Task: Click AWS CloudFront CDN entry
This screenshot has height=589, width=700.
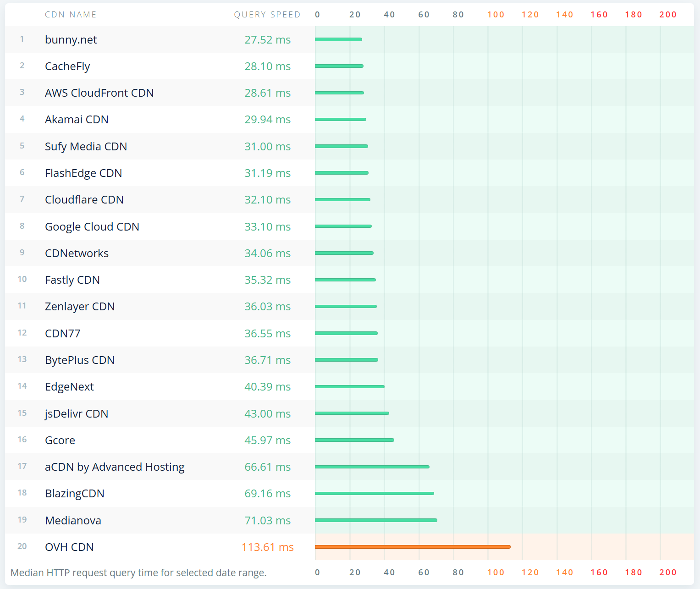Action: click(x=99, y=93)
